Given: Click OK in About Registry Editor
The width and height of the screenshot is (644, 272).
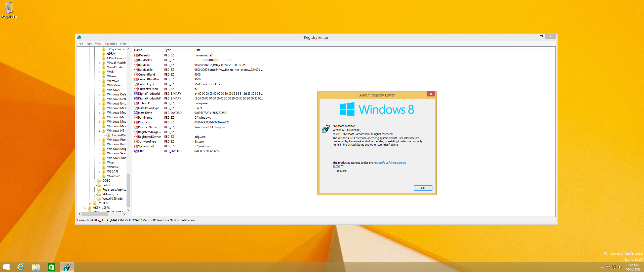Looking at the screenshot, I should coord(423,188).
